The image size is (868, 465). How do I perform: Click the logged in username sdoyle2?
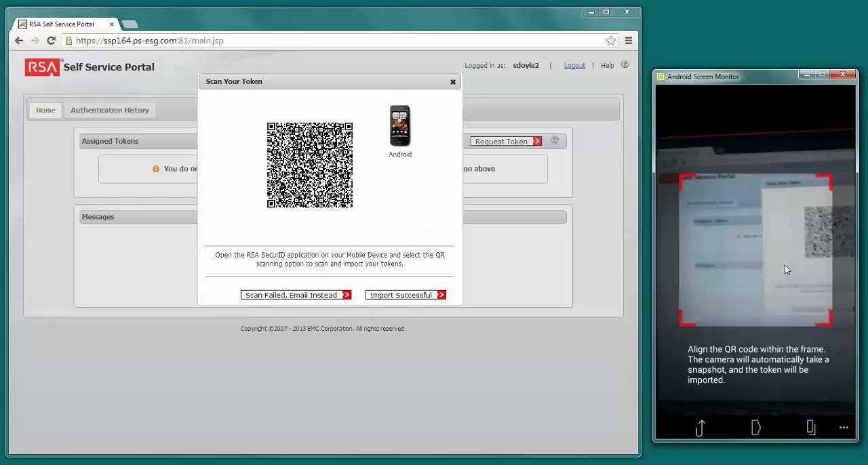point(526,66)
